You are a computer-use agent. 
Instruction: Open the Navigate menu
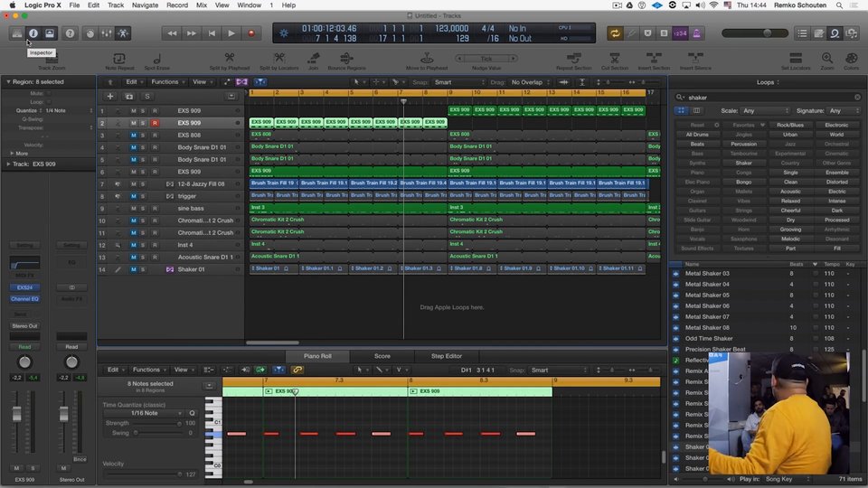coord(145,5)
